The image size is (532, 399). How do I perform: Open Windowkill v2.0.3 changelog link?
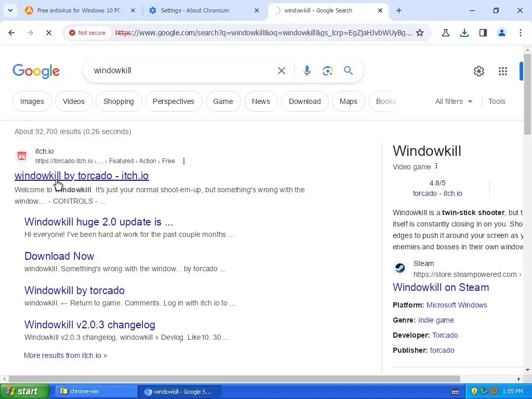[x=89, y=324]
